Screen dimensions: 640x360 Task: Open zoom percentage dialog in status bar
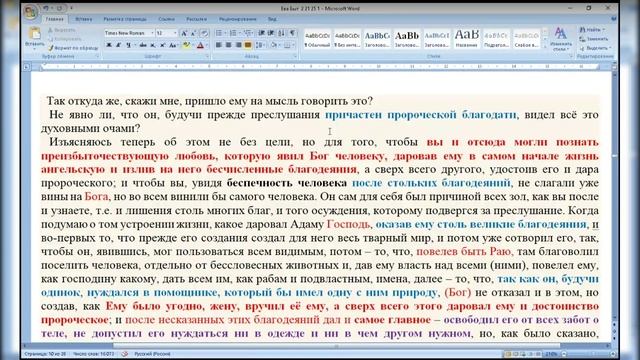coord(551,354)
